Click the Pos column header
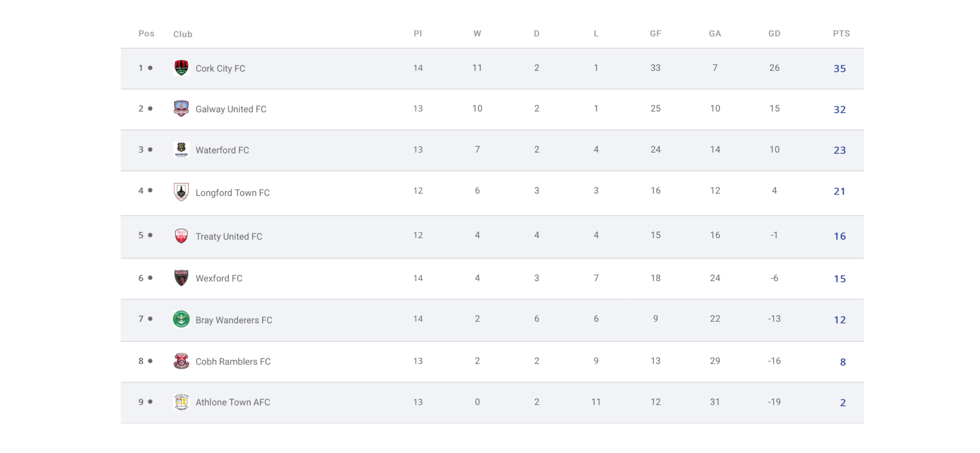Screen dimensions: 980x453 (x=146, y=34)
